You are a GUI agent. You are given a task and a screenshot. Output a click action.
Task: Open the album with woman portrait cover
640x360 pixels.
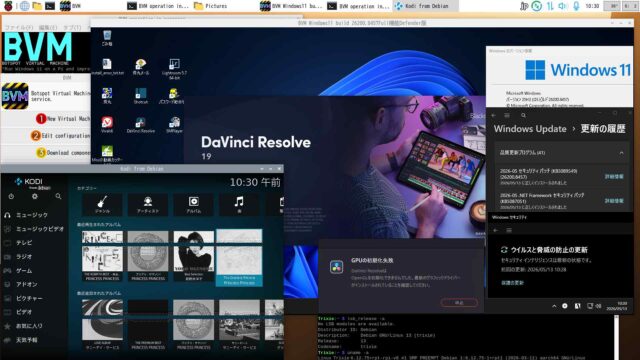tap(193, 256)
